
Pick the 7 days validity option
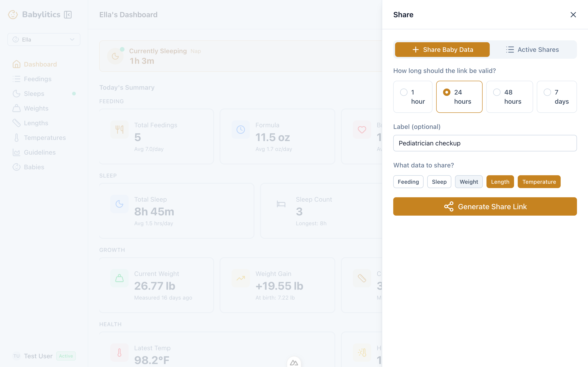(x=556, y=97)
